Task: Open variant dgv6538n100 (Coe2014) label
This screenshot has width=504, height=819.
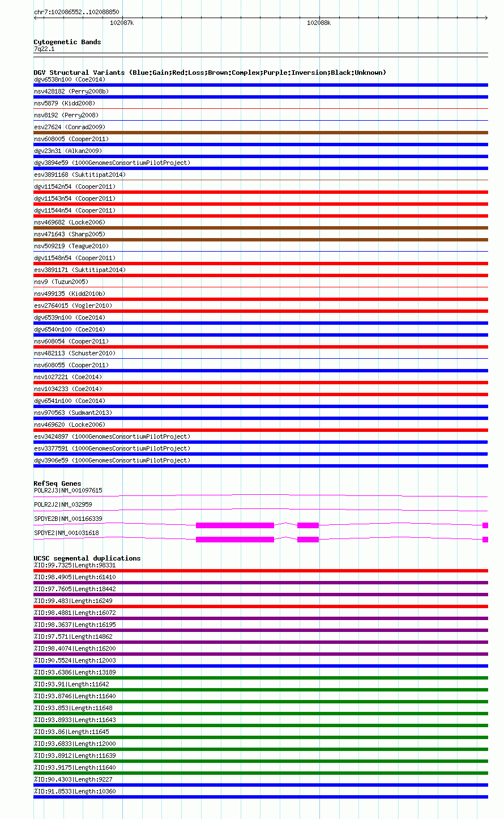Action: (70, 79)
